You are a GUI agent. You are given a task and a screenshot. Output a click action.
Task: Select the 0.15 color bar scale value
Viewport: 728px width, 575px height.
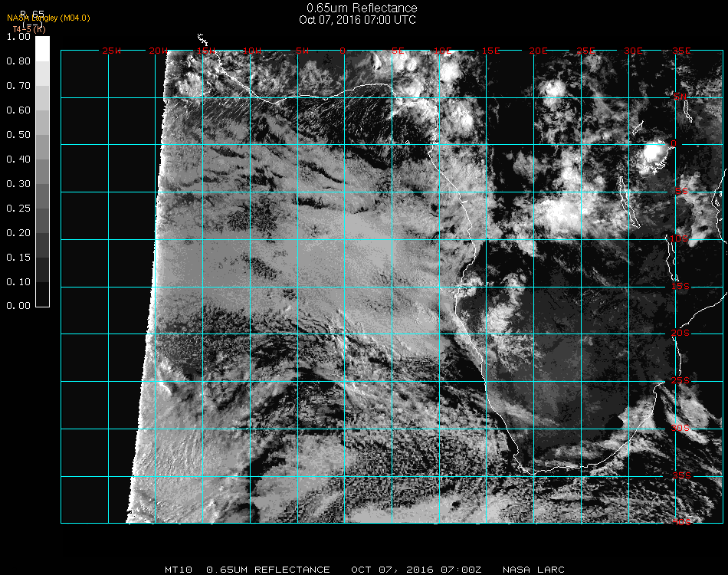[x=18, y=258]
